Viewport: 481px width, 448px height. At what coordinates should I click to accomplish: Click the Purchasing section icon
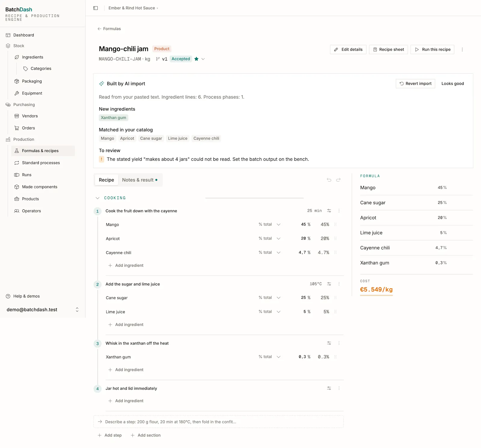click(8, 105)
